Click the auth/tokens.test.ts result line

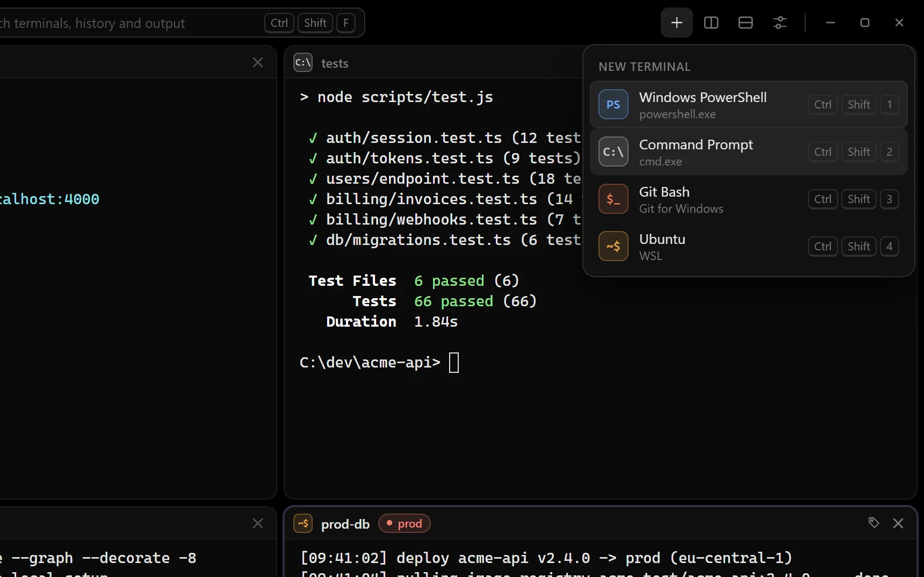coord(445,158)
